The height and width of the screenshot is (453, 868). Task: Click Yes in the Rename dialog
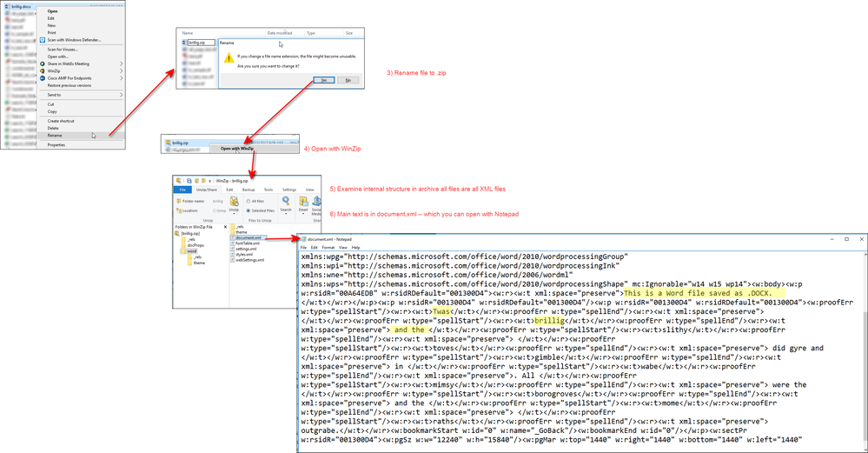click(x=324, y=80)
